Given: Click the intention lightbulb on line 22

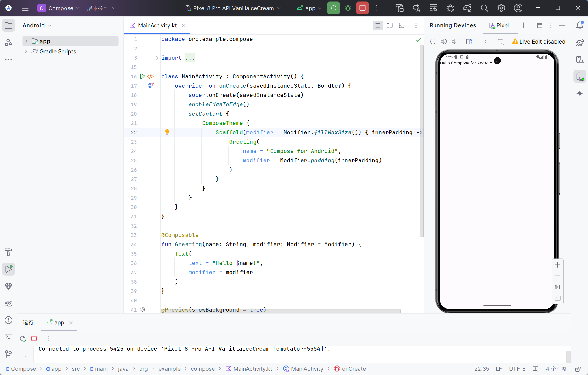Looking at the screenshot, I should click(167, 132).
